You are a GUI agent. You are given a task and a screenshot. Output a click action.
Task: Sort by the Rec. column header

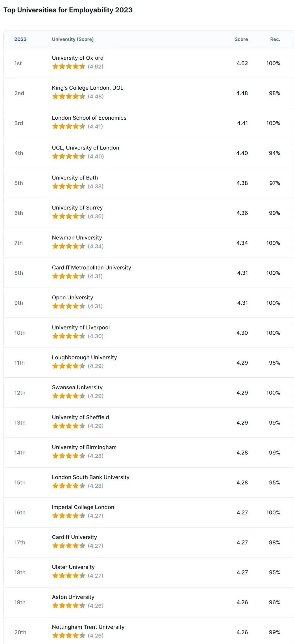click(275, 39)
